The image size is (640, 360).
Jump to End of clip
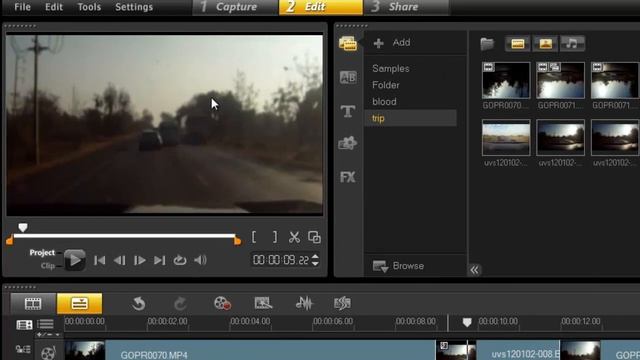click(x=160, y=260)
